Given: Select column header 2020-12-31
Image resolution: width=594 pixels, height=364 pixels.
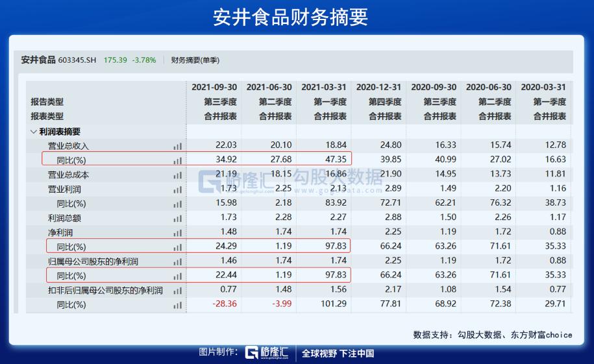Looking at the screenshot, I should pyautogui.click(x=378, y=87).
